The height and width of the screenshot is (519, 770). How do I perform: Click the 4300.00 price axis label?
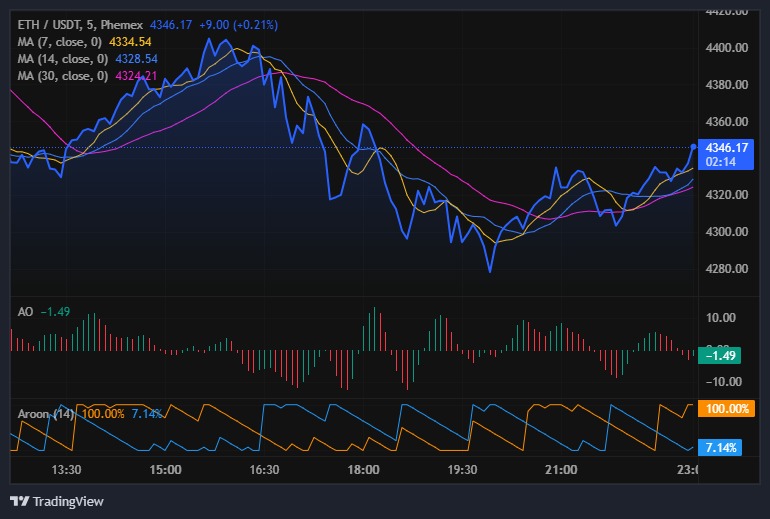tap(727, 232)
